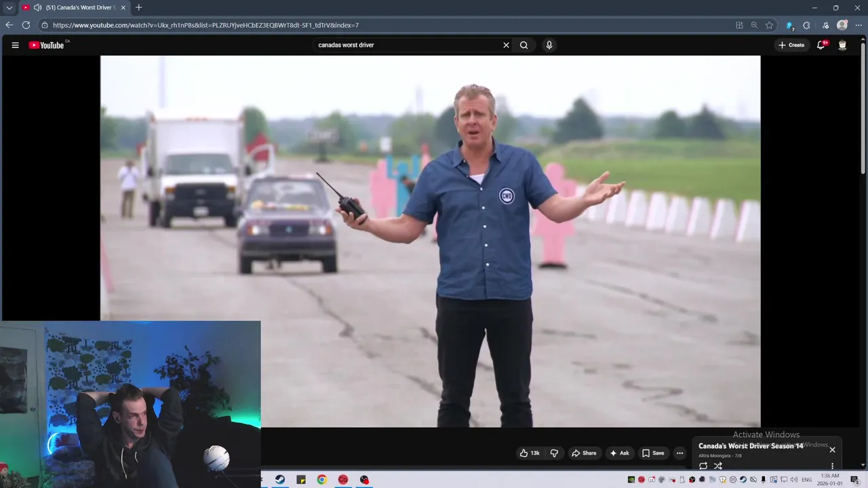Open Google Chrome from the taskbar
This screenshot has width=868, height=488.
(322, 479)
